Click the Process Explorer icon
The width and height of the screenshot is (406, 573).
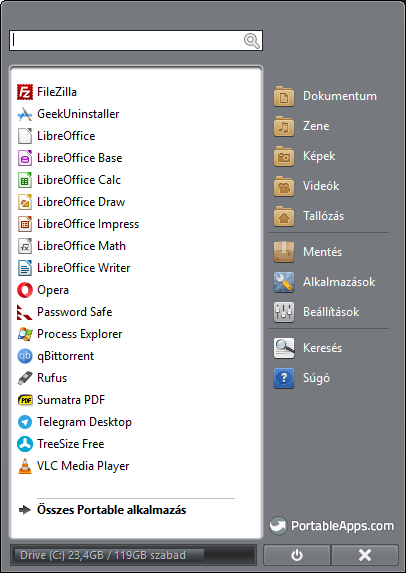(x=25, y=334)
